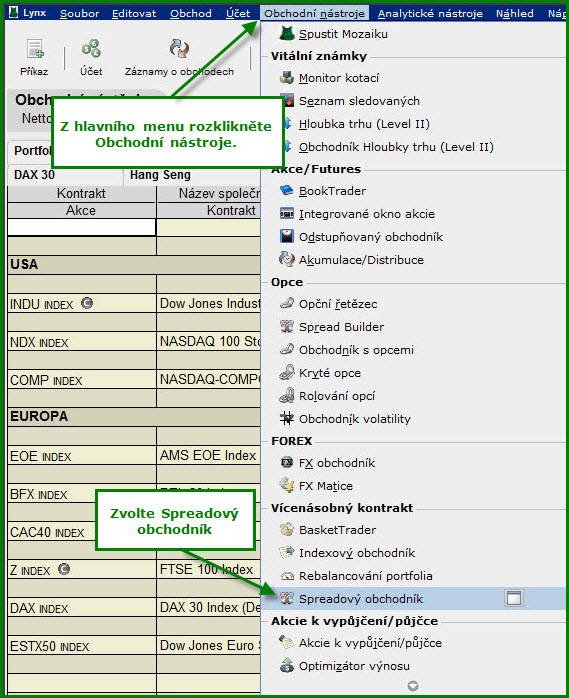
Task: Click Odstupňovaný obchodník icon
Action: coord(287,236)
